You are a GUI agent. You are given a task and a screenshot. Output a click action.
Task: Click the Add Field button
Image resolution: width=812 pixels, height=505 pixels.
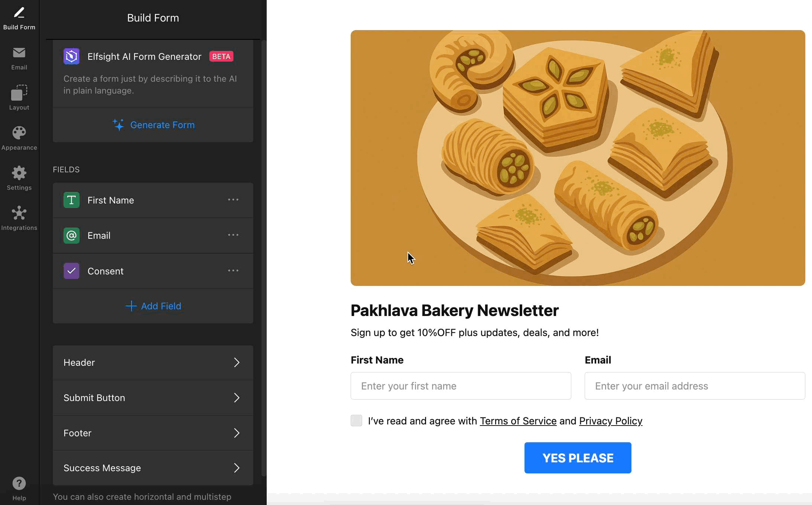point(153,306)
